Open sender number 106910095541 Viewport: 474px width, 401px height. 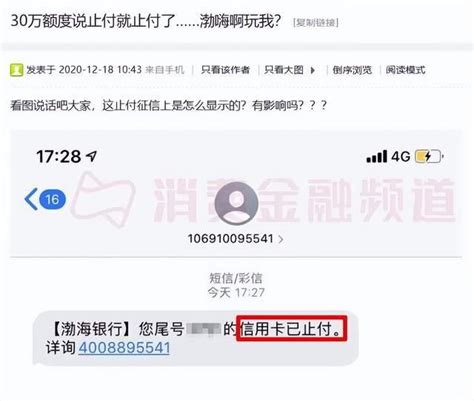point(230,239)
